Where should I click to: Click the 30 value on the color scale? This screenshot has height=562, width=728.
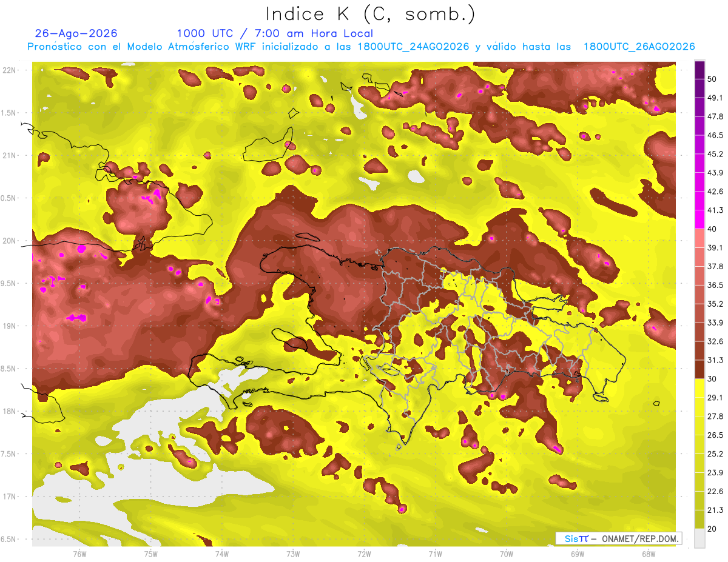(713, 379)
